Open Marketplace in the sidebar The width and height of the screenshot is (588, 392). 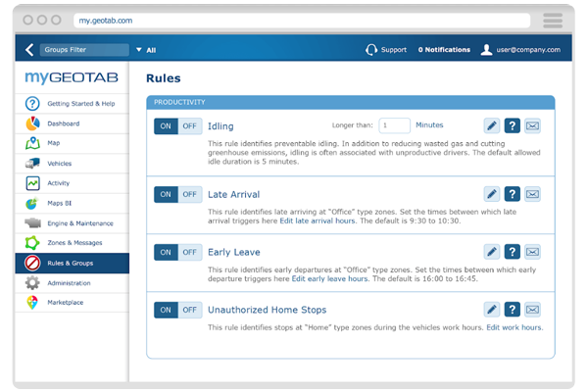72,303
